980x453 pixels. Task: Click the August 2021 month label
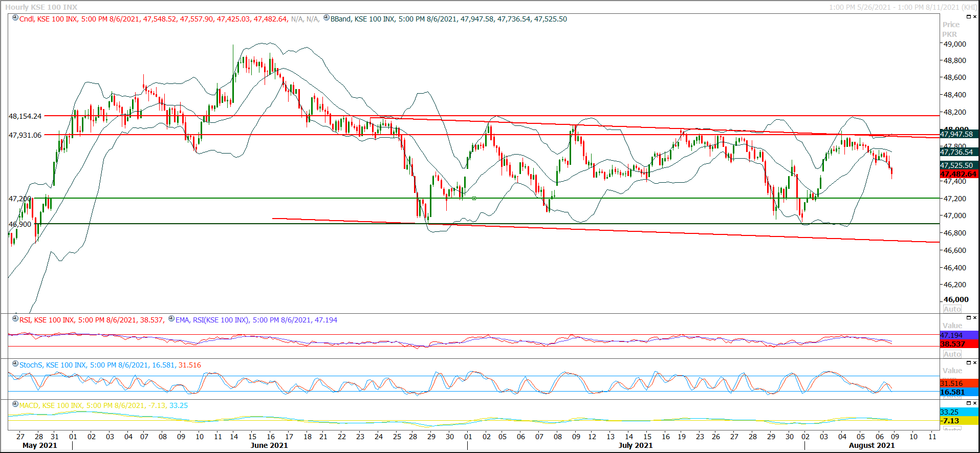point(872,445)
